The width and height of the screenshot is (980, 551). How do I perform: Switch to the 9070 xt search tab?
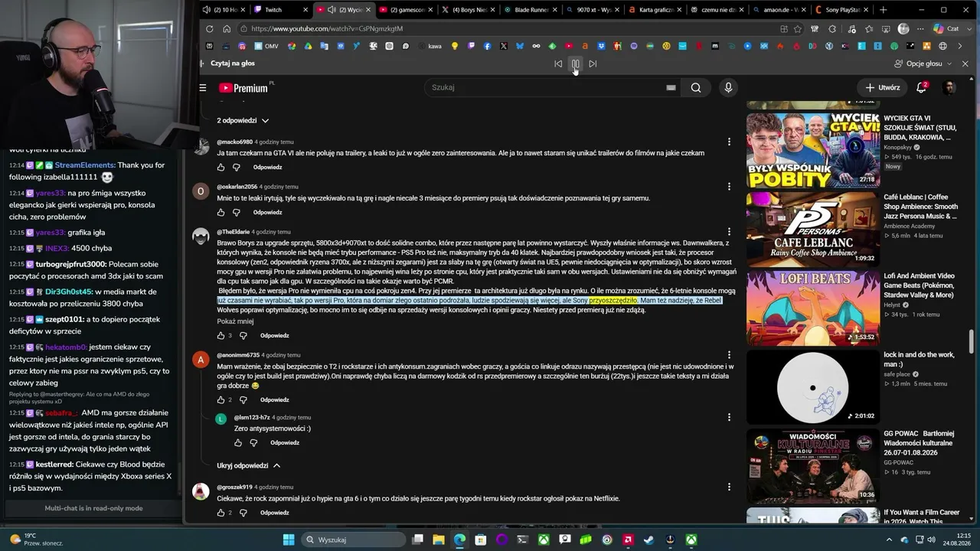coord(593,10)
